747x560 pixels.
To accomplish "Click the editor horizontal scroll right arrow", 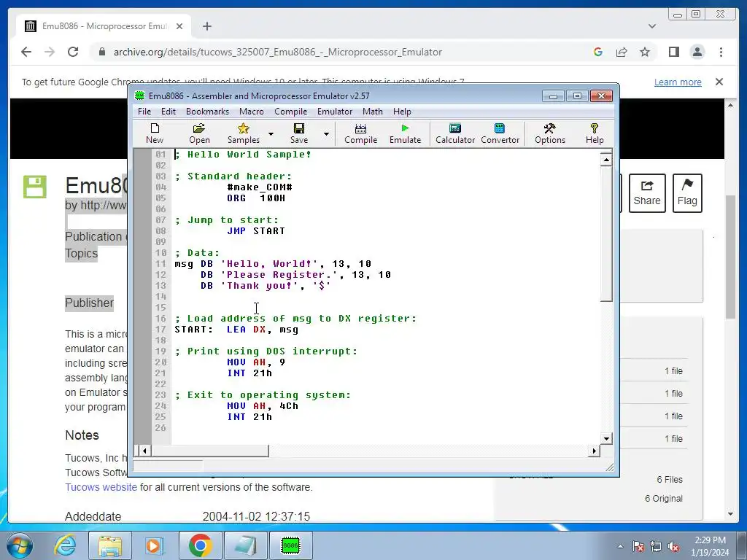I will tap(594, 450).
